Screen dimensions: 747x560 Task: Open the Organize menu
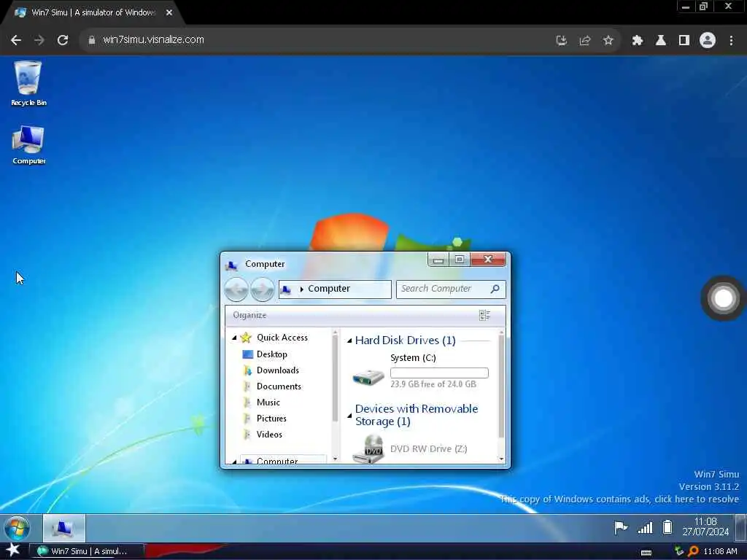tap(249, 315)
